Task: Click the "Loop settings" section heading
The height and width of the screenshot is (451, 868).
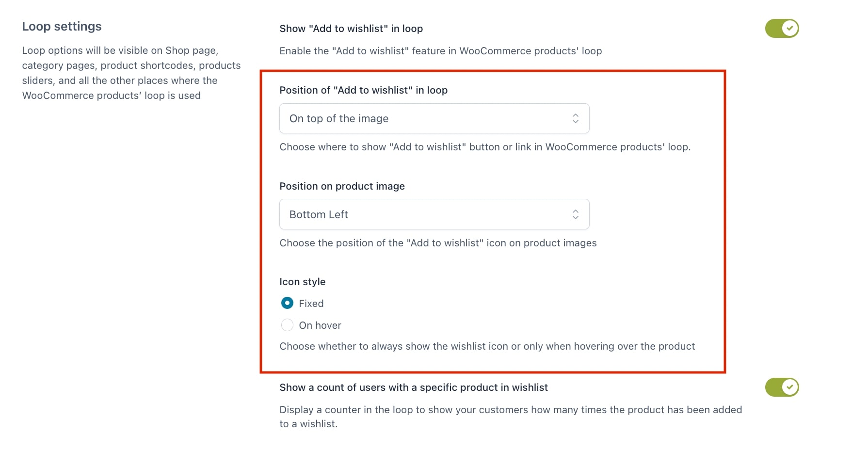Action: [x=62, y=26]
